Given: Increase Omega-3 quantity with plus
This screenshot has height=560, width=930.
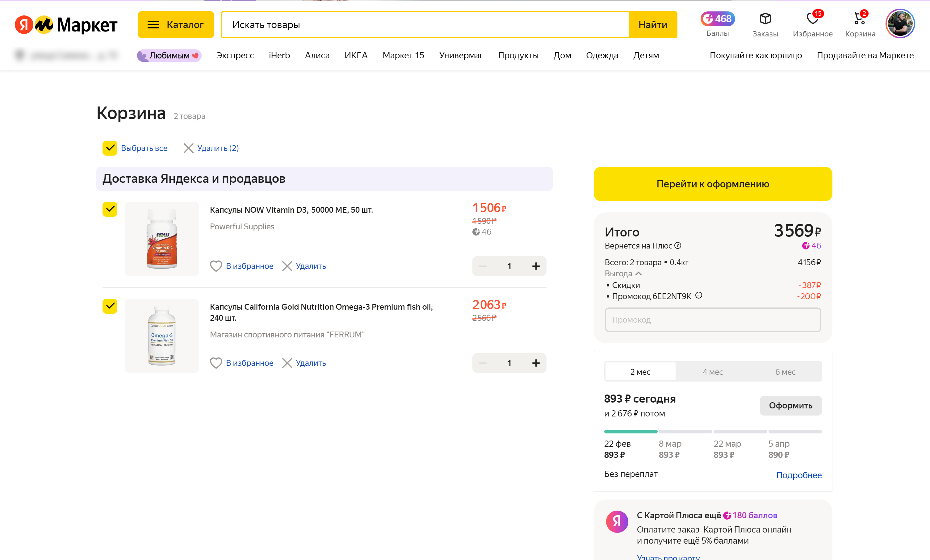Looking at the screenshot, I should click(536, 363).
